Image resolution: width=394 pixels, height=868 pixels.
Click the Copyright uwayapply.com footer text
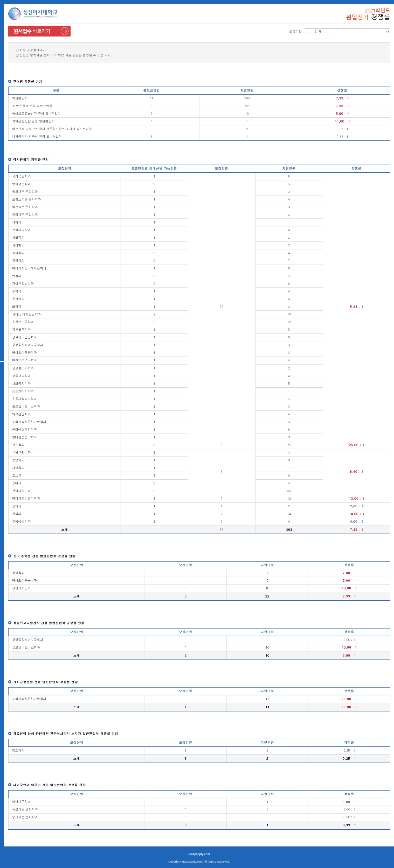coord(199,862)
